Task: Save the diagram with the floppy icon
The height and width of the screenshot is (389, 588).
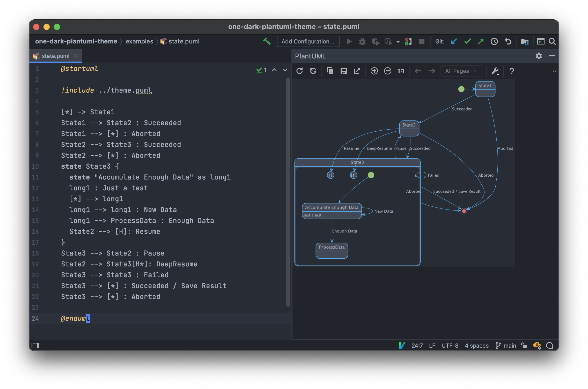Action: (343, 71)
